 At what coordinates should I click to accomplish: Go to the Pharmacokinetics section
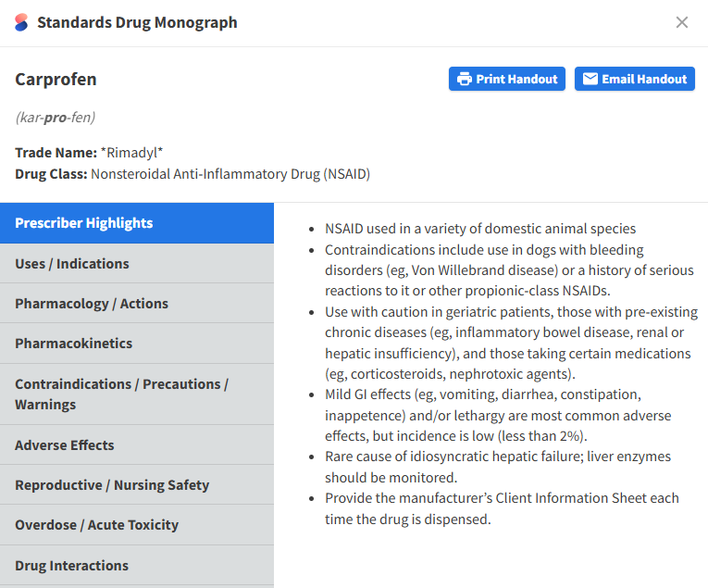coord(137,344)
